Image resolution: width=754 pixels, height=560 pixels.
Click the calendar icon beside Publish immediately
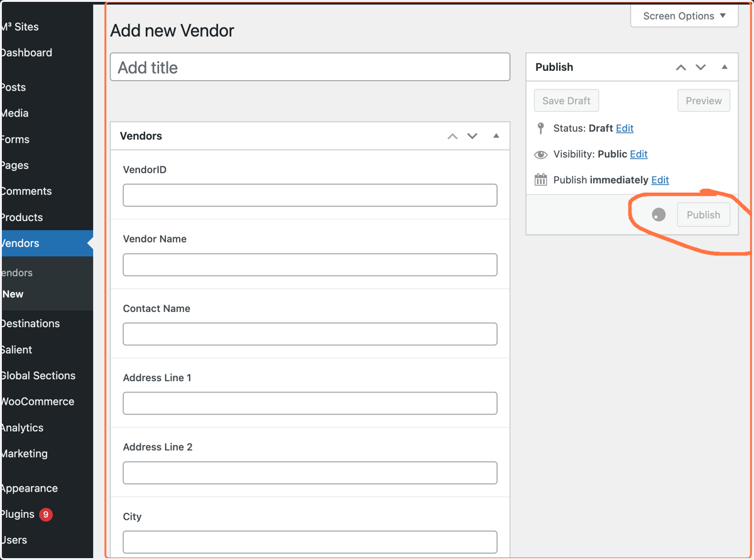coord(540,180)
